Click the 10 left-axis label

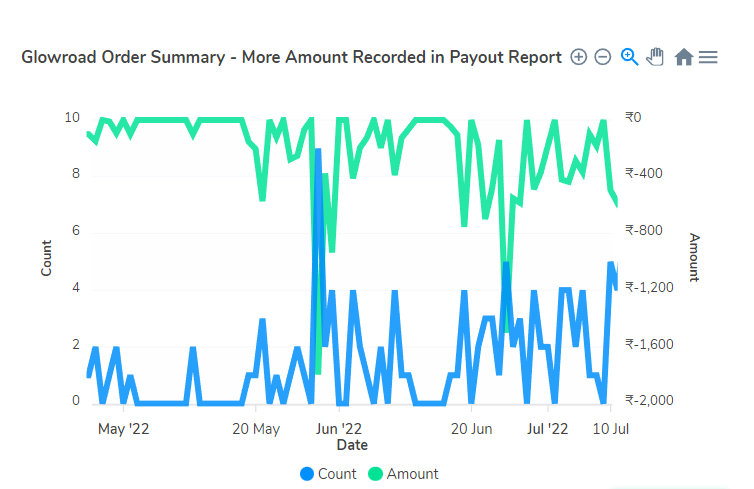pos(72,117)
